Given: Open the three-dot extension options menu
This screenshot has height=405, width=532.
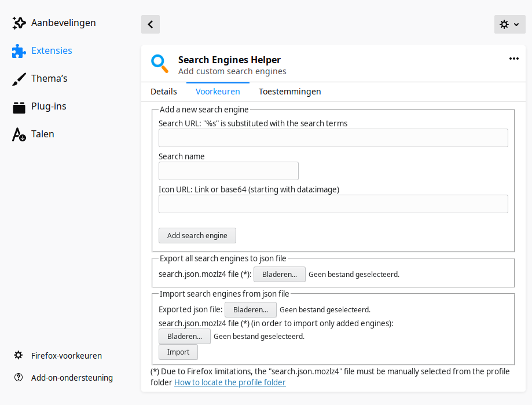Looking at the screenshot, I should click(513, 59).
